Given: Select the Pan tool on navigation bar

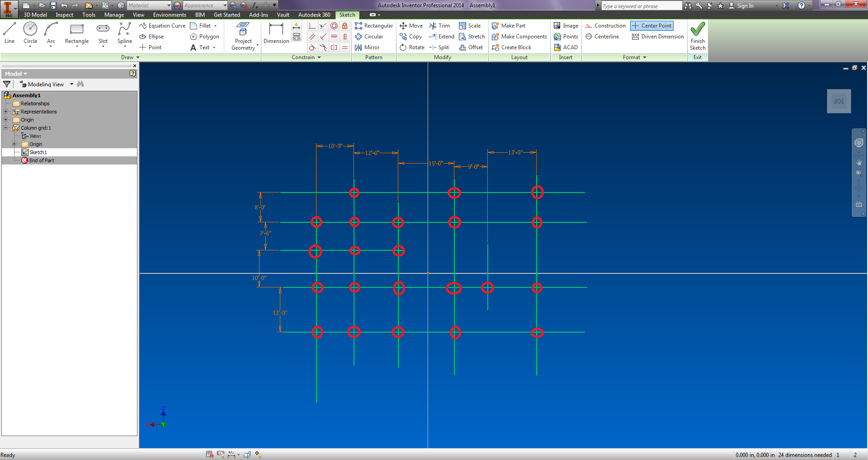Looking at the screenshot, I should pos(859,161).
